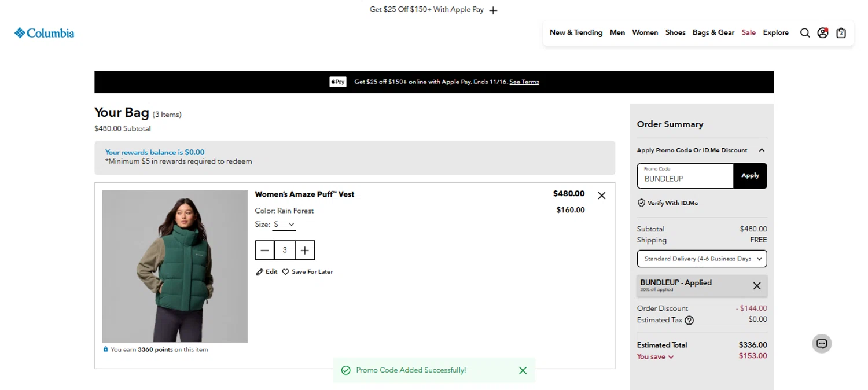Open the Standard Delivery shipping dropdown

(x=701, y=259)
